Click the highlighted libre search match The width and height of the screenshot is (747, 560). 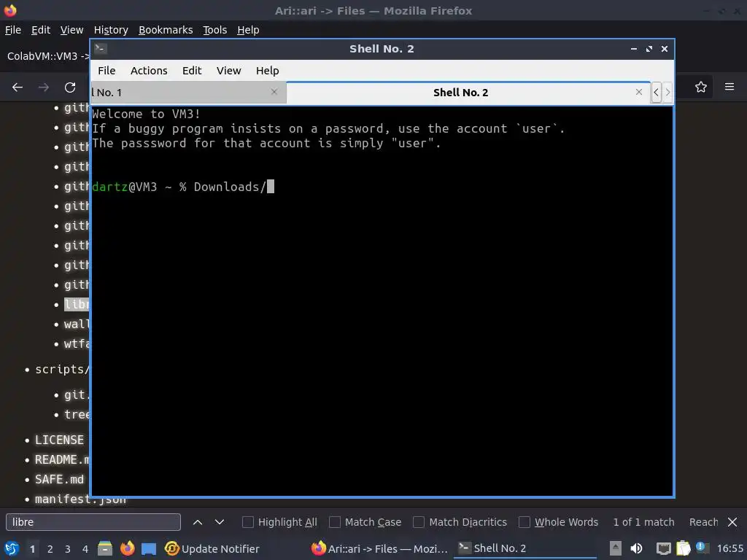click(77, 304)
